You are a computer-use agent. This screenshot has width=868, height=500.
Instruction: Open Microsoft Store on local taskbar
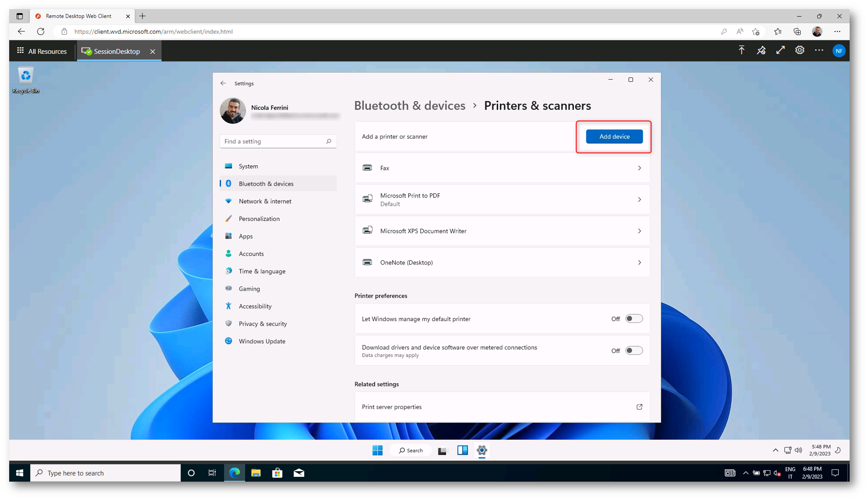point(277,473)
